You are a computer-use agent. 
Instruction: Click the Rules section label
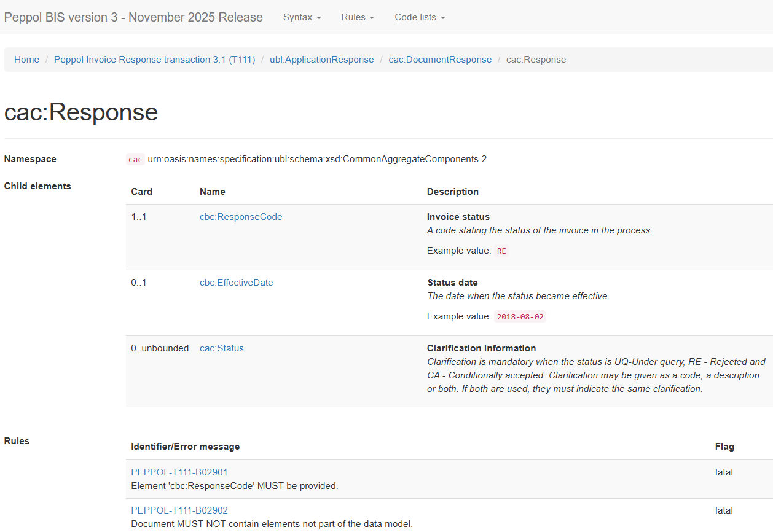pyautogui.click(x=17, y=441)
